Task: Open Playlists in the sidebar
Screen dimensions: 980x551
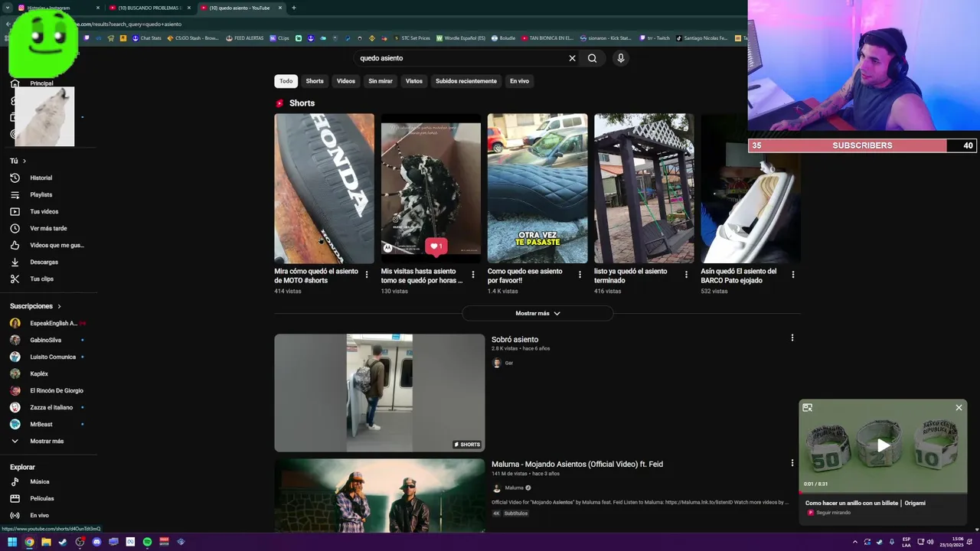Action: 41,194
